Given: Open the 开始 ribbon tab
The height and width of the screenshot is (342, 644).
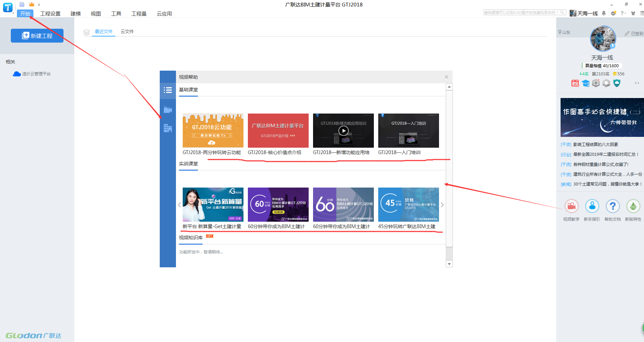Looking at the screenshot, I should [x=25, y=14].
